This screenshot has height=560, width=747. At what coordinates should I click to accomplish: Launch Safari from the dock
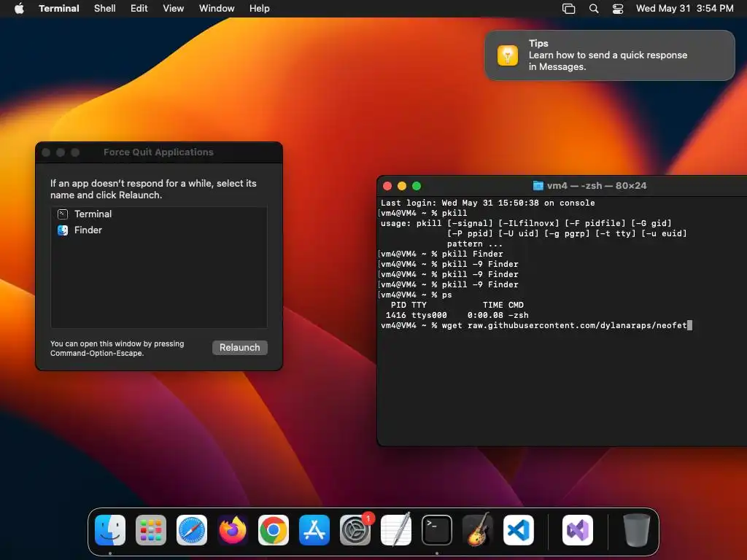click(192, 530)
